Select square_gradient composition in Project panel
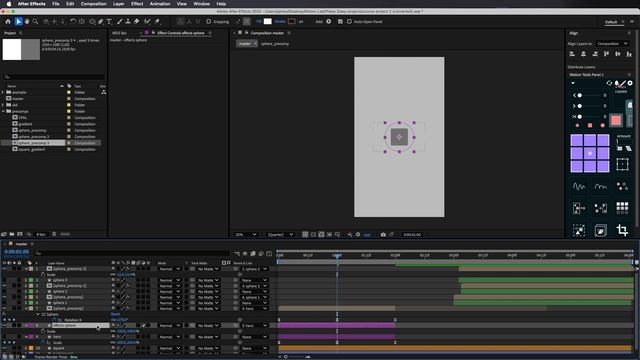 (x=32, y=149)
